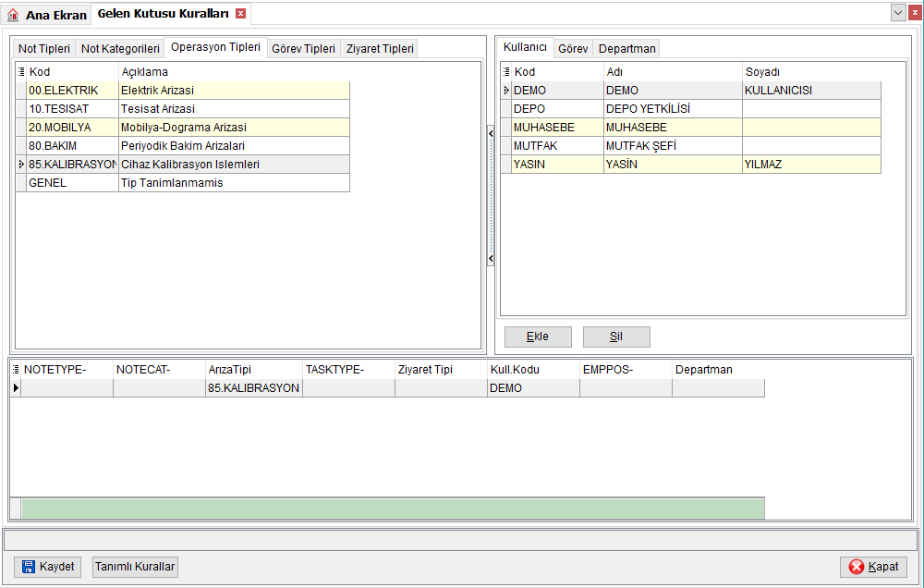
Task: Click the home icon on Ana Ekran tab
Action: click(13, 15)
